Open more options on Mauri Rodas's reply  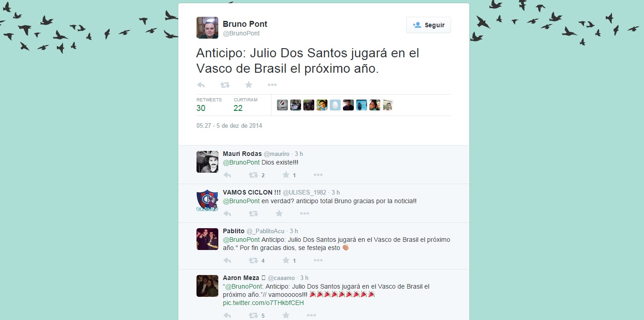tap(318, 175)
